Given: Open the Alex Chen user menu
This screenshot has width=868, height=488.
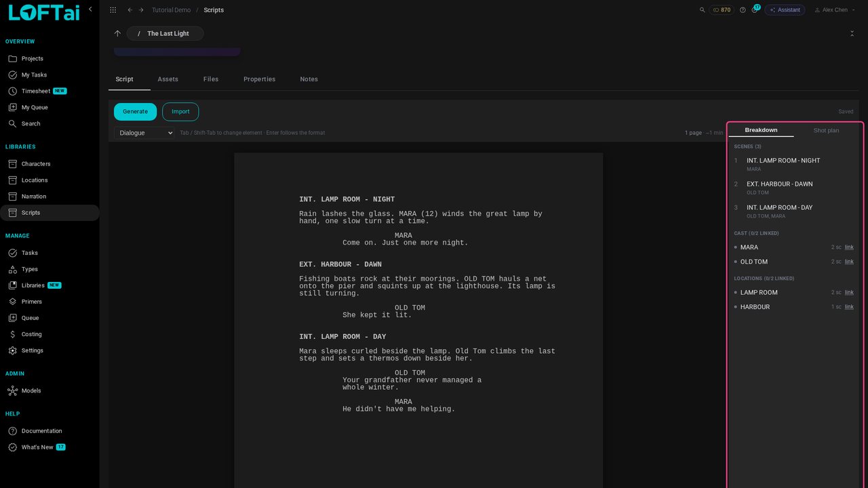Looking at the screenshot, I should tap(835, 10).
